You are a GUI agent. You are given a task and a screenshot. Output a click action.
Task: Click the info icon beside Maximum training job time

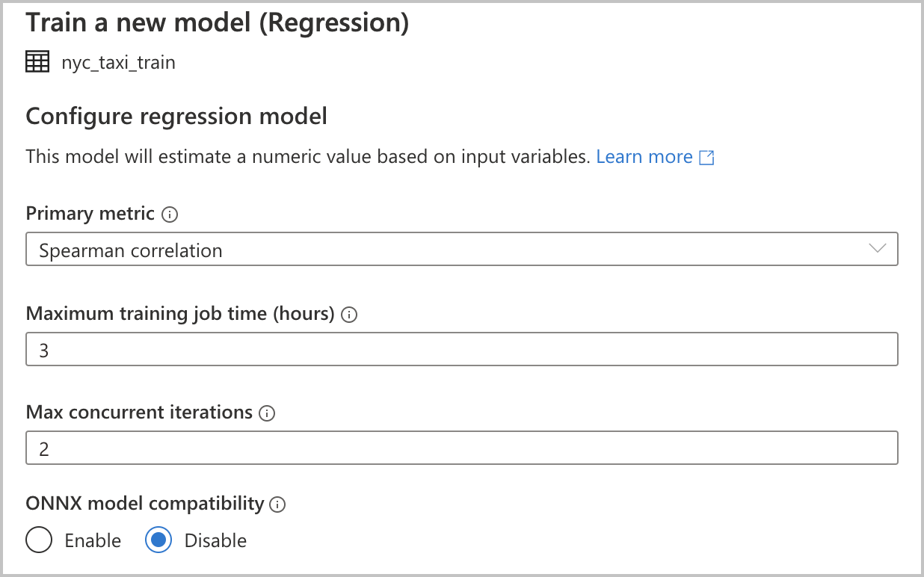pos(351,315)
